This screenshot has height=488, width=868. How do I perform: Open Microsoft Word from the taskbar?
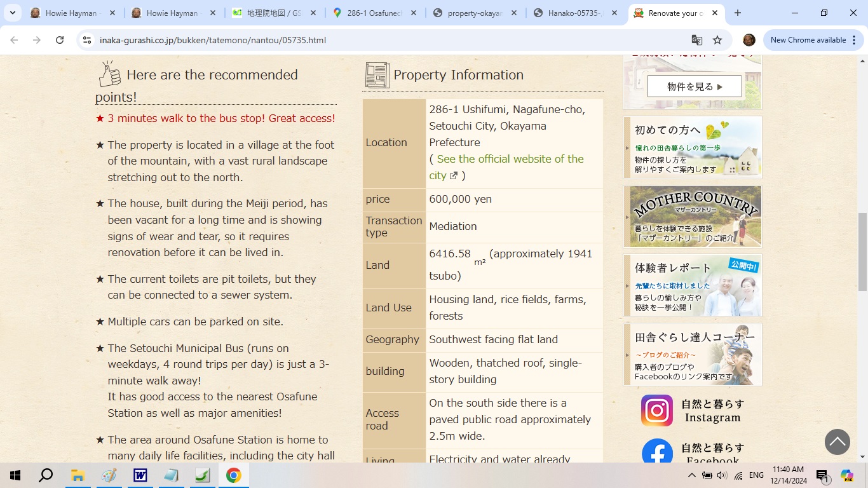click(140, 475)
